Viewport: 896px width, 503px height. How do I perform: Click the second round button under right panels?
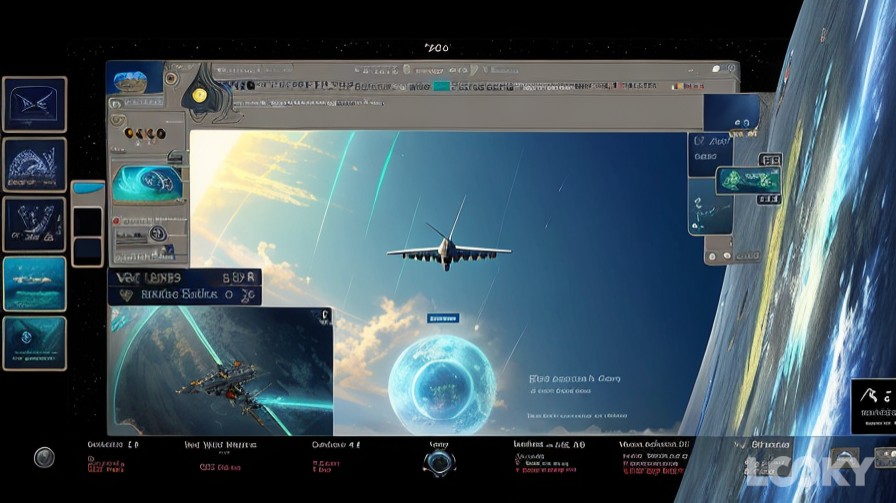point(727,257)
